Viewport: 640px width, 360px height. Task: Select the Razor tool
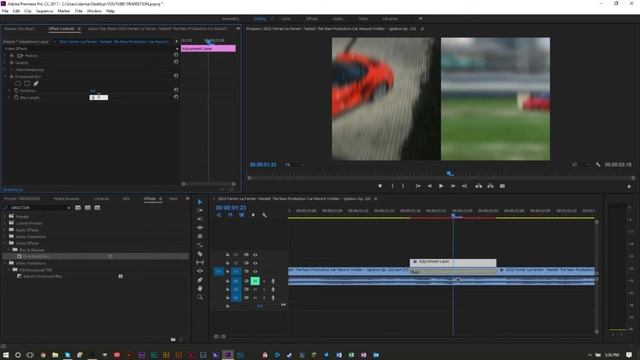click(x=200, y=253)
